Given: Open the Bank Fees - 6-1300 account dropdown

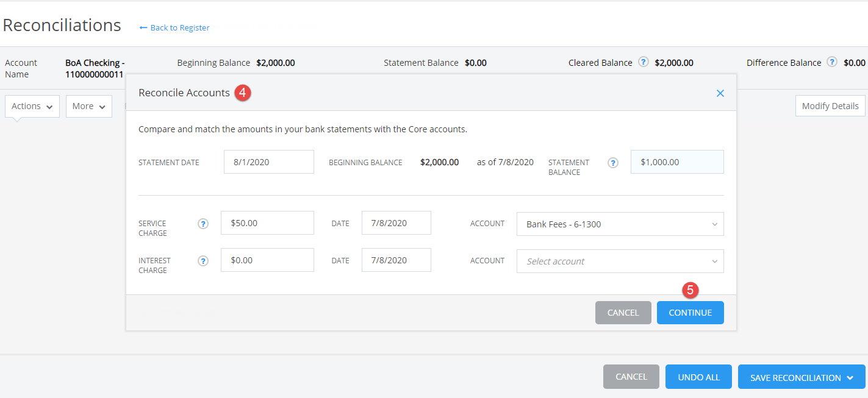Looking at the screenshot, I should [x=620, y=224].
